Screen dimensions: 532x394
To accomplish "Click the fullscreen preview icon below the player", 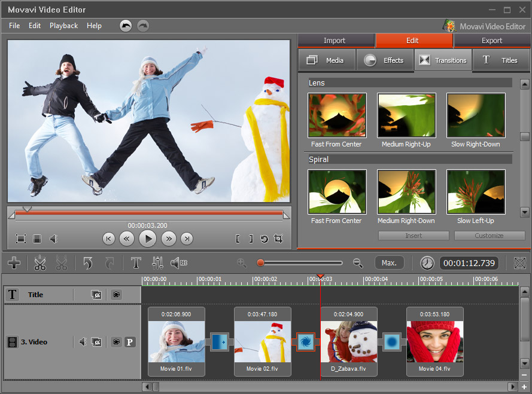I will pyautogui.click(x=20, y=239).
